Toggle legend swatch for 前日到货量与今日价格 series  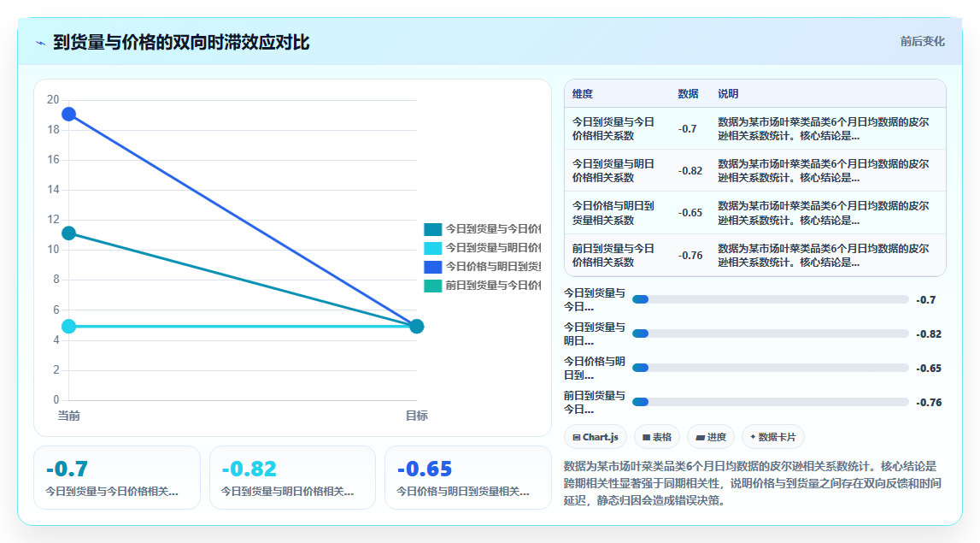point(432,286)
